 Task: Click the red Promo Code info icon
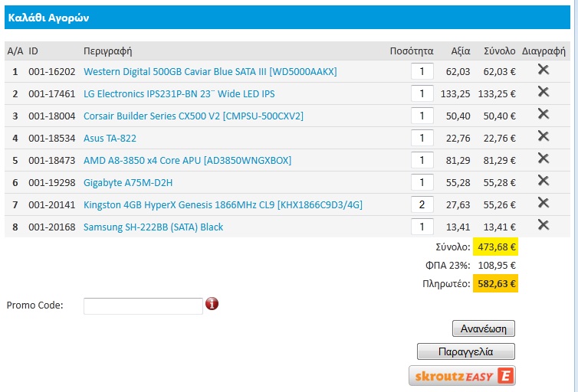pos(212,304)
